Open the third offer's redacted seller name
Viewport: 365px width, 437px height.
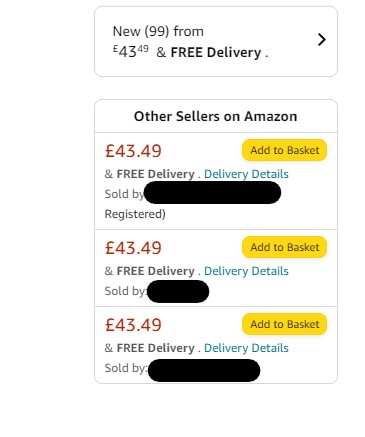[x=204, y=370]
